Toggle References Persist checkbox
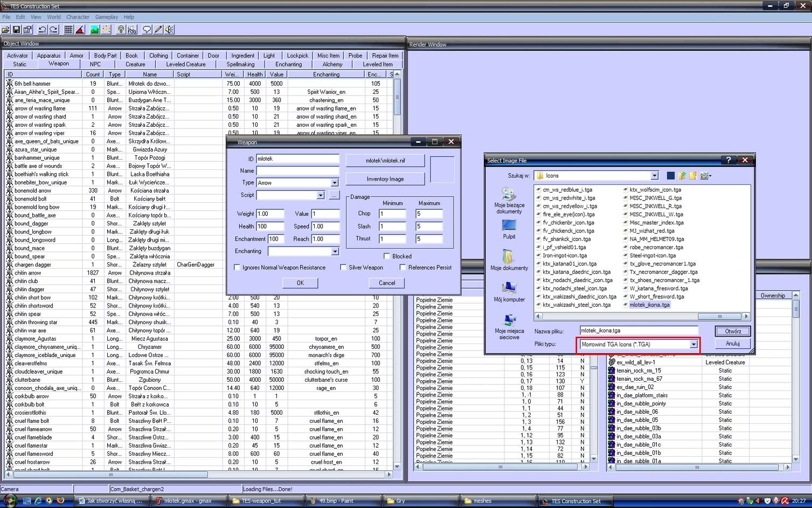Viewport: 812px width, 508px height. [402, 267]
